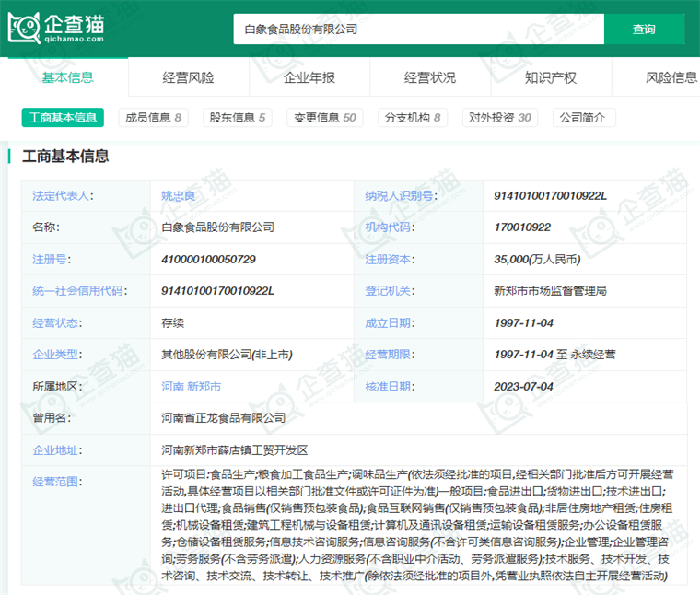700x595 pixels.
Task: Click the search box containing 白象食品股份有限公司
Action: [418, 29]
